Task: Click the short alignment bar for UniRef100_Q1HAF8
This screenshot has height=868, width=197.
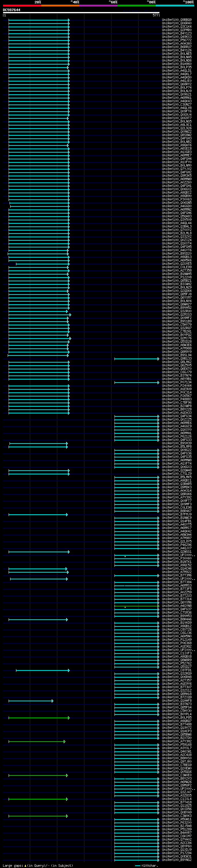Action: tap(31, 701)
